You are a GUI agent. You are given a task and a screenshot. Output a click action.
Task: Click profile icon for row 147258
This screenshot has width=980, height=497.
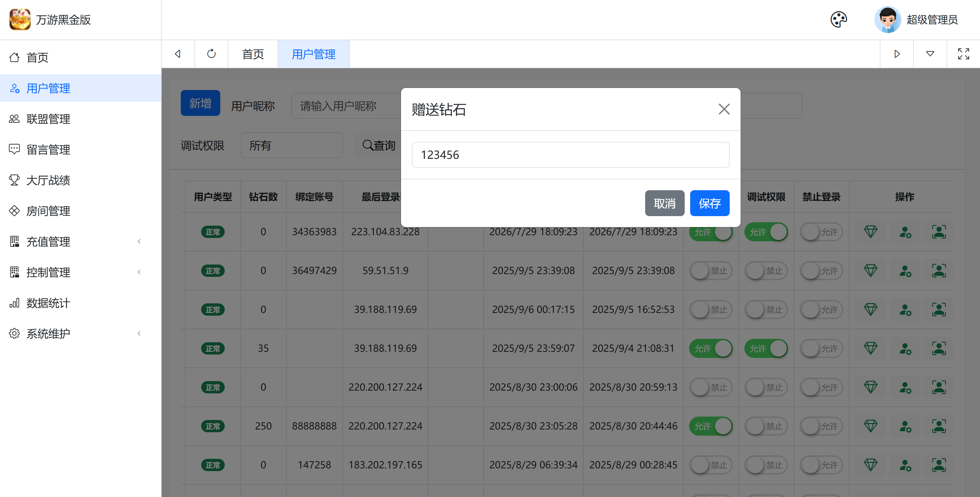tap(938, 465)
